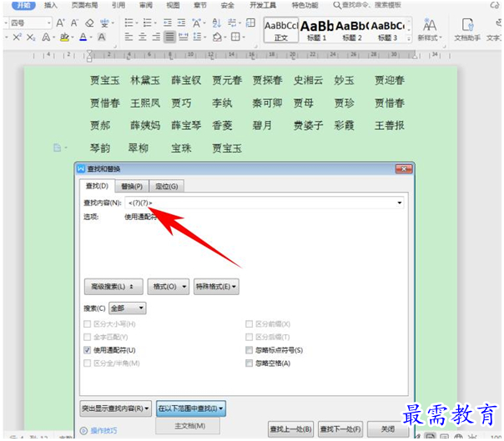504x441 pixels.
Task: Toggle 区分大小写(H) checkbox
Action: point(87,323)
